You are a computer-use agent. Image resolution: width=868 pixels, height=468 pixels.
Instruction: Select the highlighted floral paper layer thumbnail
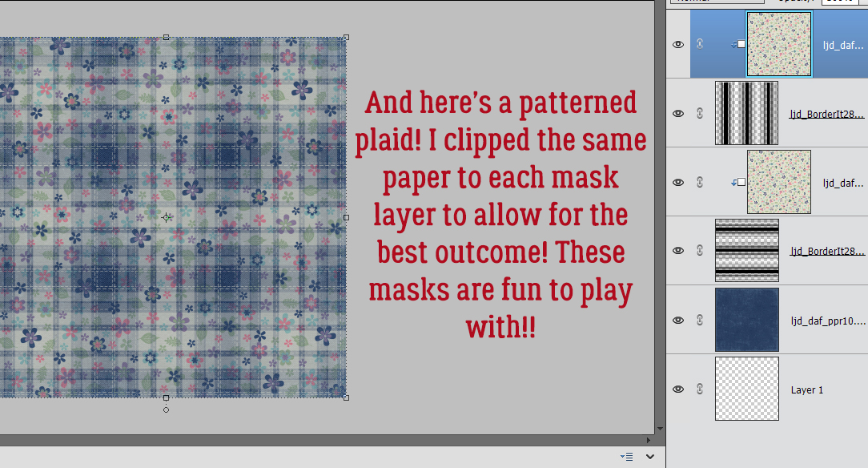tap(779, 44)
